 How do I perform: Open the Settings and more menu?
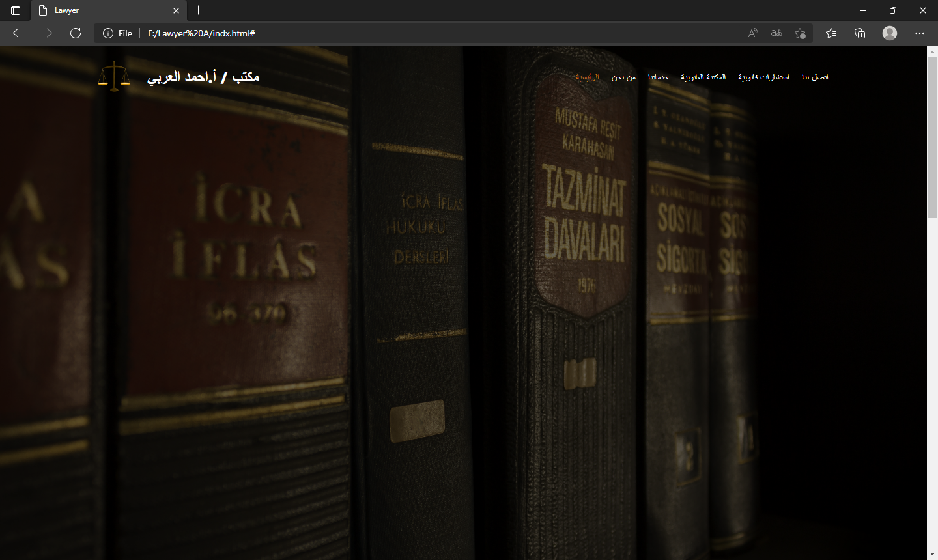pos(920,33)
